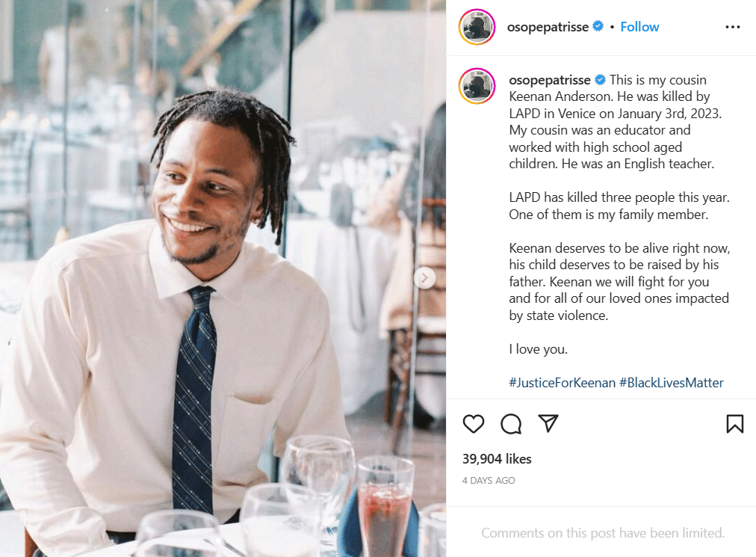
Task: Click verified badge next to header username
Action: (x=598, y=26)
